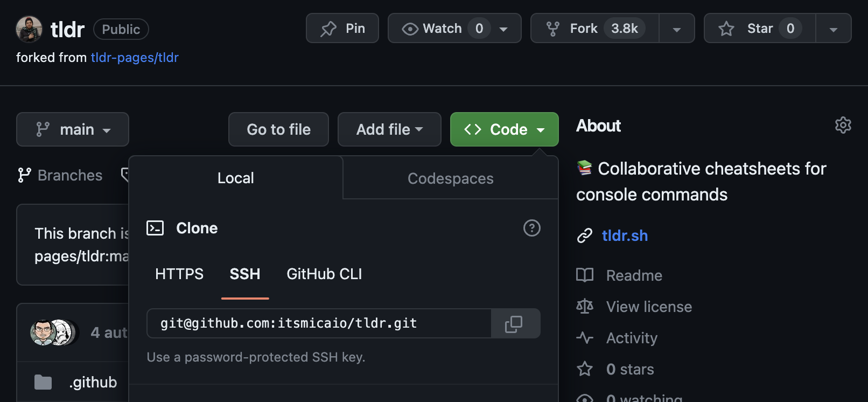Star the repository
Image resolution: width=868 pixels, height=402 pixels.
point(760,28)
